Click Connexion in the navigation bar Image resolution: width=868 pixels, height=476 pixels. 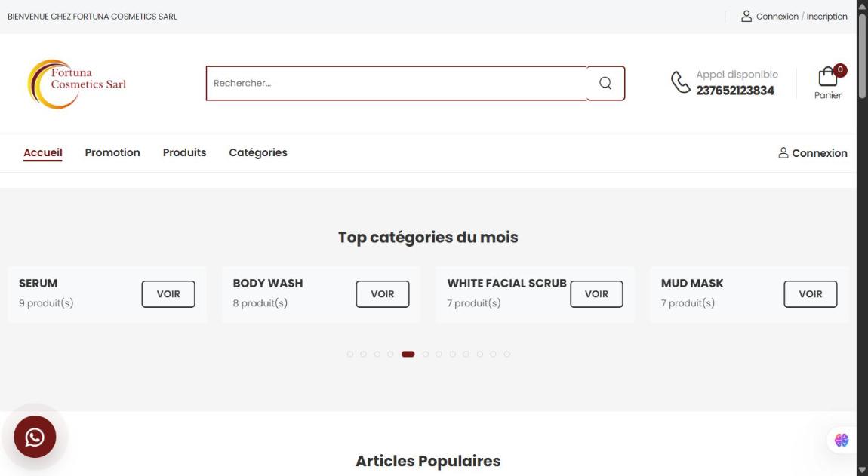coord(813,153)
